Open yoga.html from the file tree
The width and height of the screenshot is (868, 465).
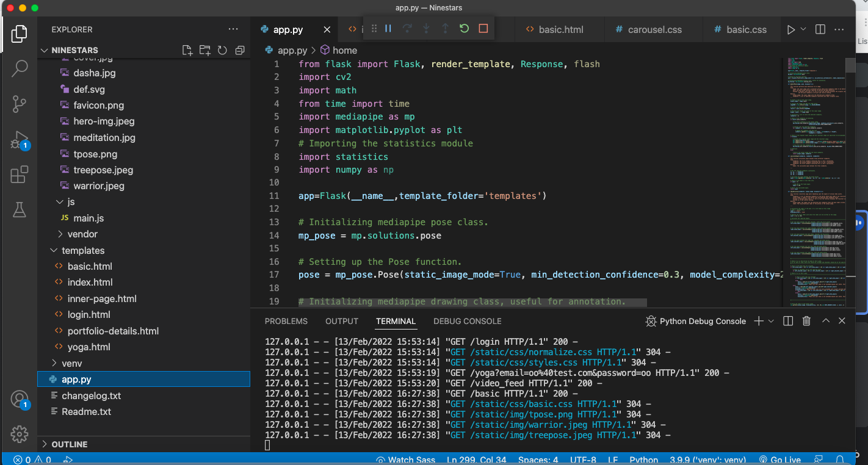89,347
